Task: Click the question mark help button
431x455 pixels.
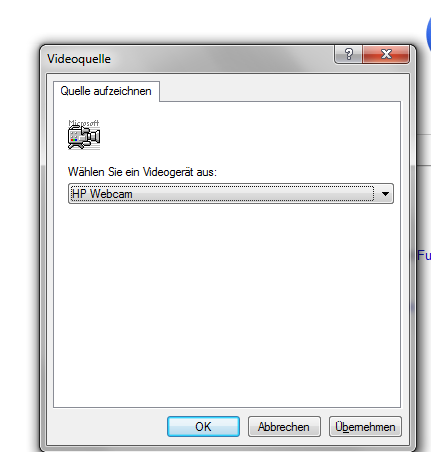Action: tap(348, 54)
